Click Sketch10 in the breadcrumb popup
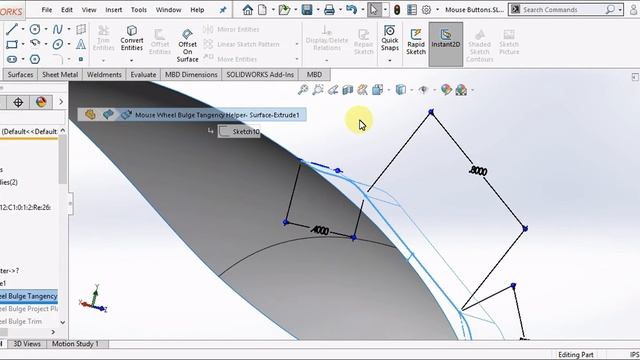Viewport: 640px width, 360px height. pos(239,131)
